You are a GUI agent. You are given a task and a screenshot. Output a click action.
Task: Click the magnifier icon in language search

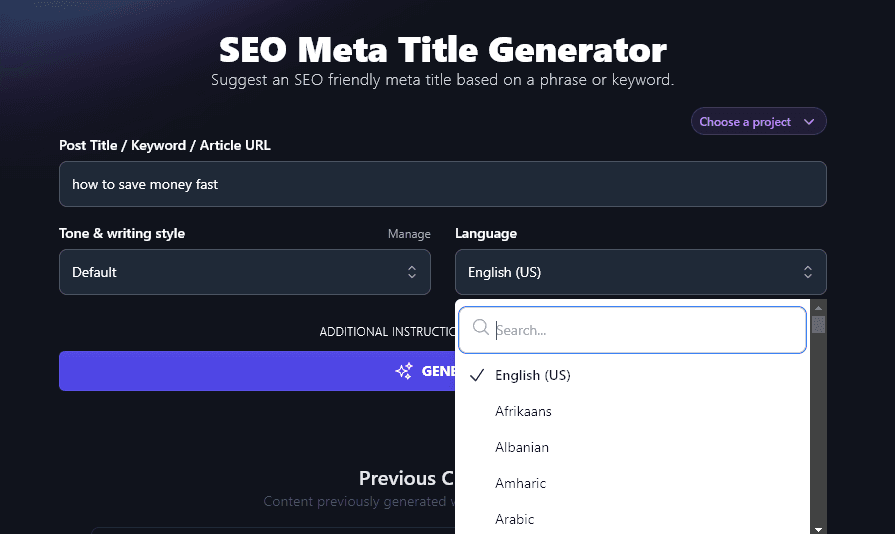click(x=480, y=329)
